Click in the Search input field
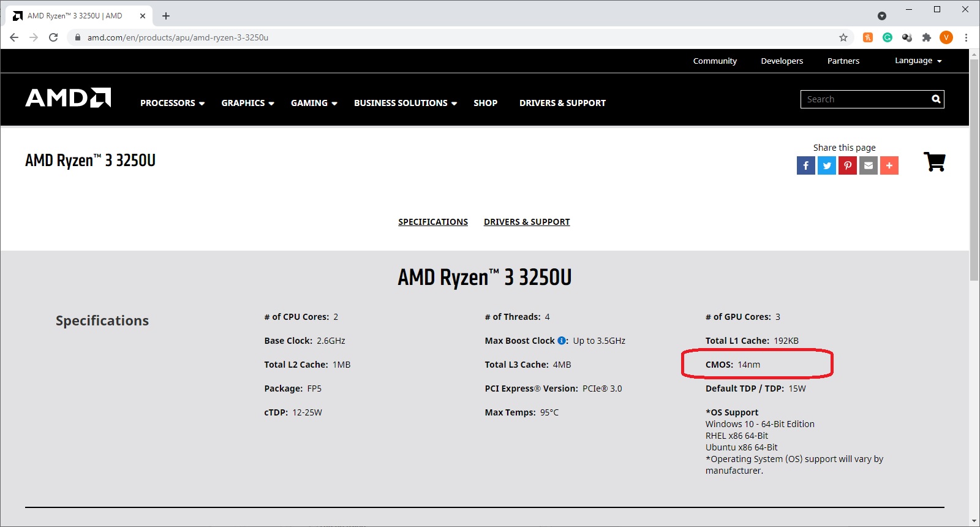Image resolution: width=980 pixels, height=527 pixels. (x=865, y=99)
